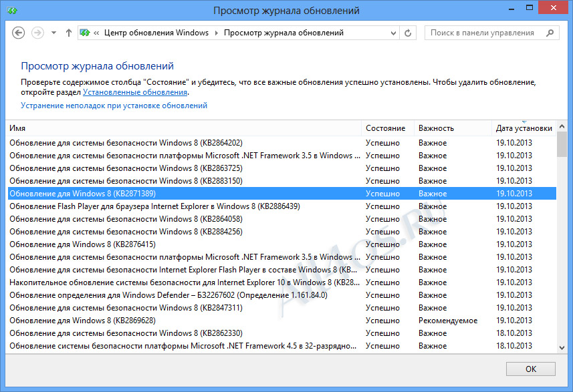The height and width of the screenshot is (392, 573).
Task: Open the 'Установленные обновления' link
Action: (x=135, y=92)
